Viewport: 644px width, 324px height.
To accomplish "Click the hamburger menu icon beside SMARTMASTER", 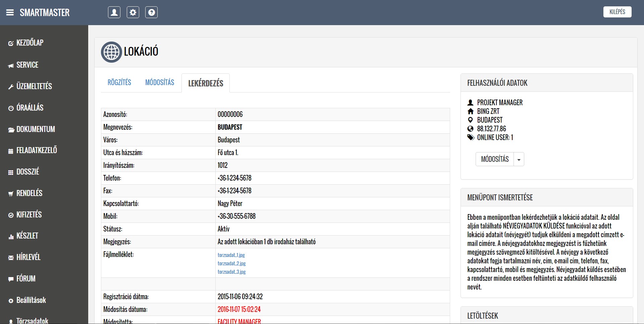I will tap(10, 13).
